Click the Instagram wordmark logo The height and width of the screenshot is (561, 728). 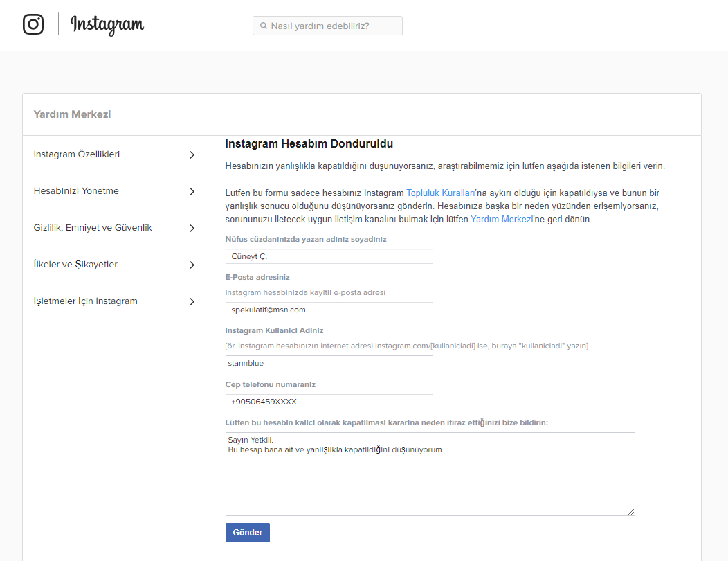[x=107, y=25]
